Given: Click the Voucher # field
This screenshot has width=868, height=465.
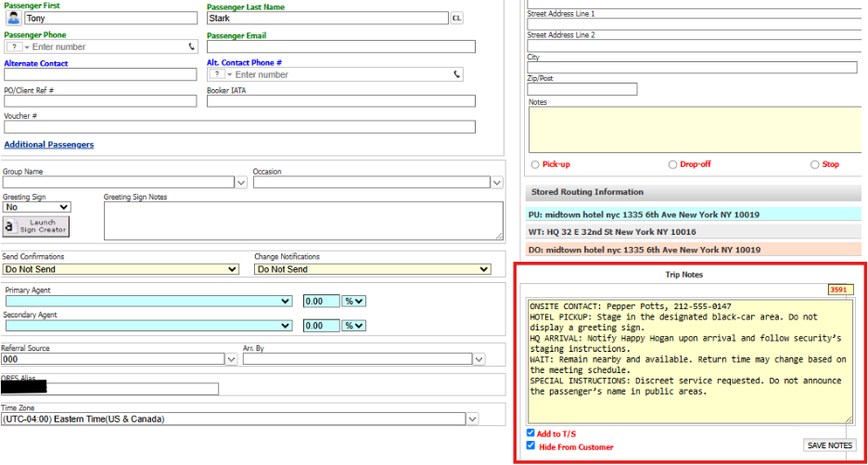Looking at the screenshot, I should pyautogui.click(x=239, y=127).
